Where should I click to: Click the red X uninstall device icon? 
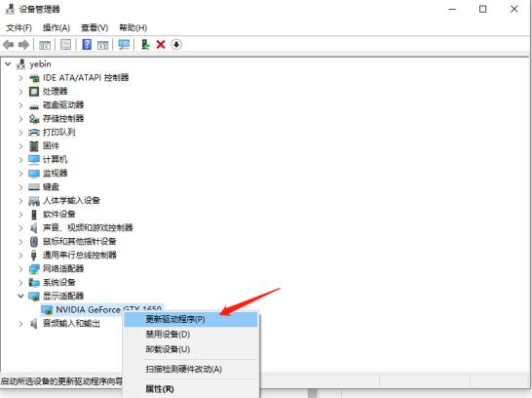pyautogui.click(x=161, y=45)
